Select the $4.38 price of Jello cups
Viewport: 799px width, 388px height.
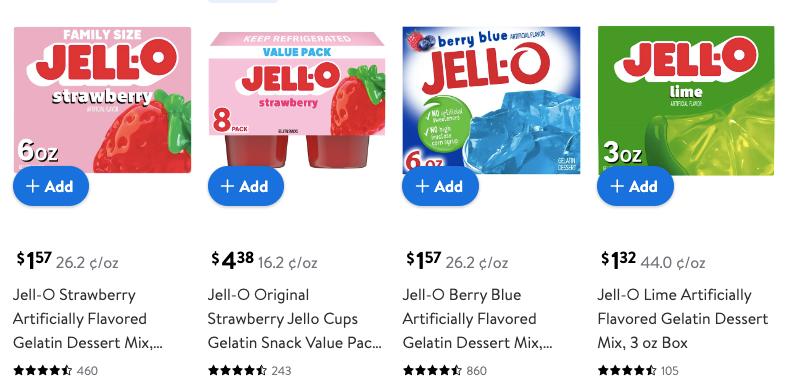(232, 261)
